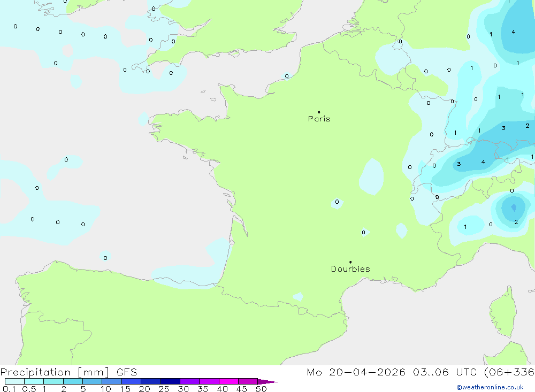Viewport: 535px width, 392px height.
Task: Click the '0.5' legend scale label
Action: (x=29, y=389)
